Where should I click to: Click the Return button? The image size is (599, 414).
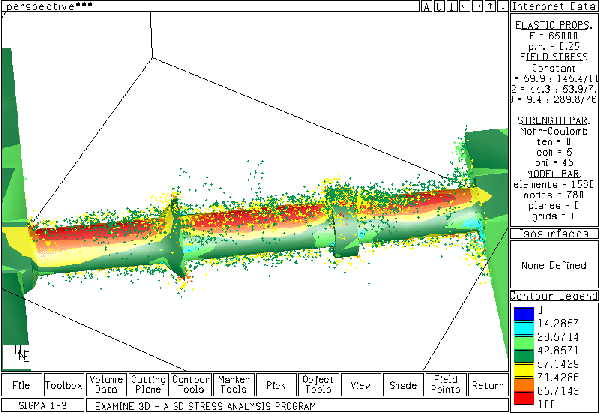[488, 385]
